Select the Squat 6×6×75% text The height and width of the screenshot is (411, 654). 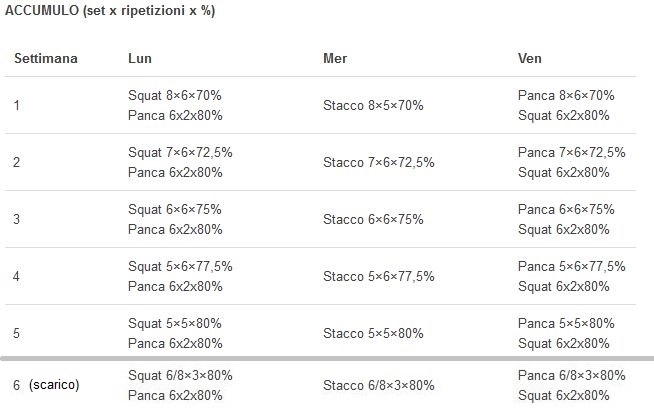175,209
